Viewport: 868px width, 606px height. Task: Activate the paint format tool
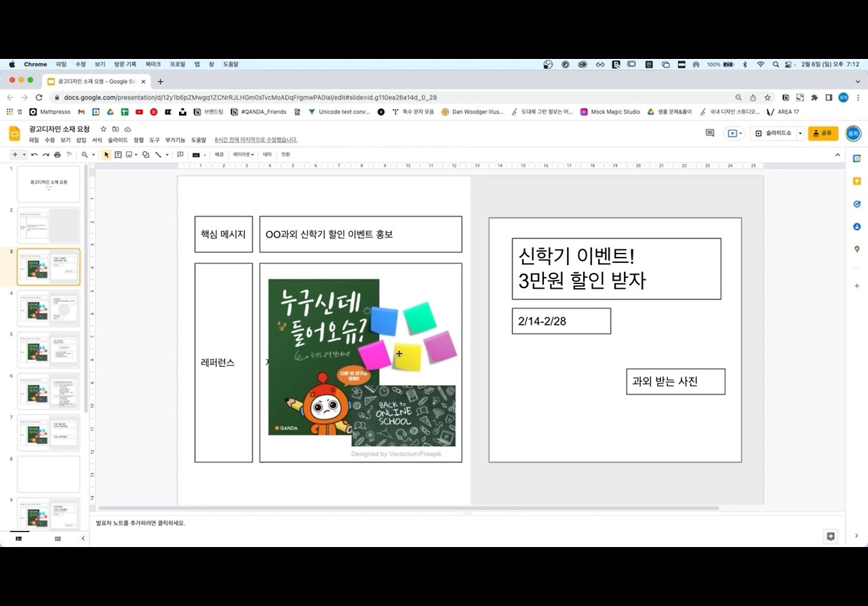[x=69, y=154]
